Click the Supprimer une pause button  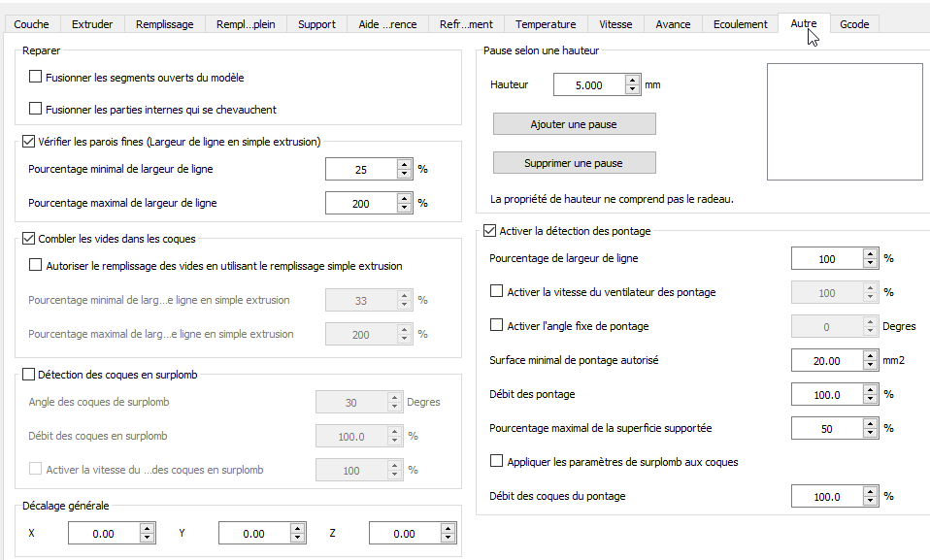point(574,162)
